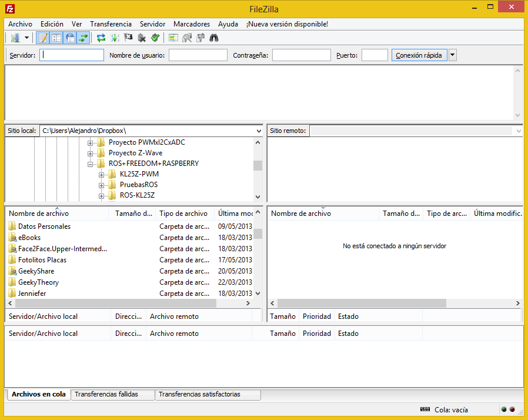The image size is (528, 420).
Task: Open the Sitio remoto path dropdown
Action: [x=519, y=131]
